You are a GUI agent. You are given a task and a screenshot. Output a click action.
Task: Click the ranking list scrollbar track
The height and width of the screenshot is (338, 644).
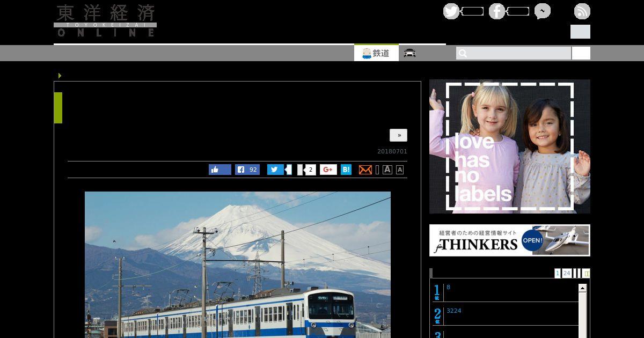click(x=582, y=315)
